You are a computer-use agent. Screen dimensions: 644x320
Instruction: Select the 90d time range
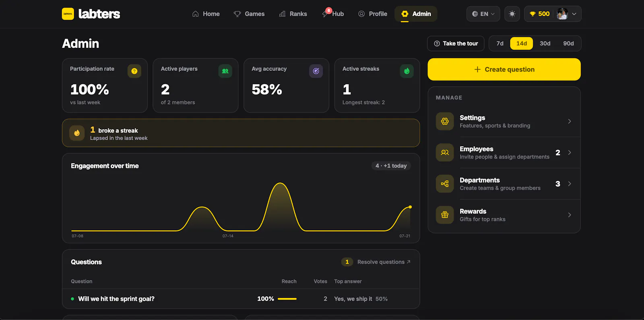click(568, 43)
